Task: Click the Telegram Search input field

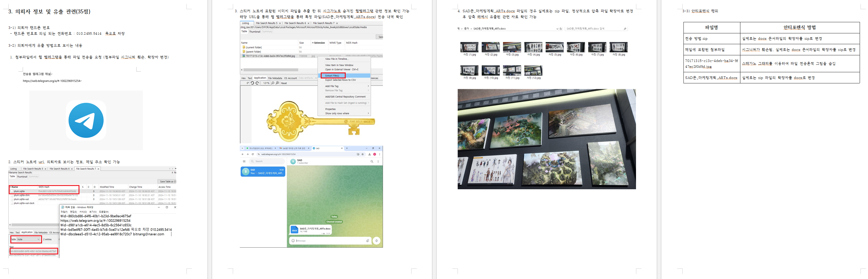Action: coord(266,162)
